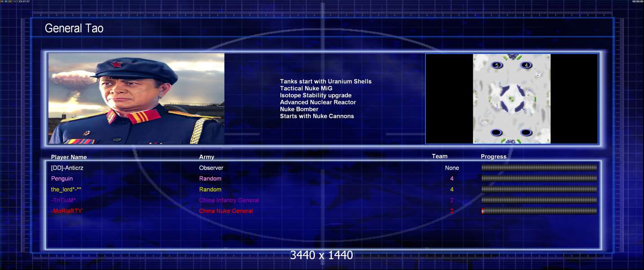Click the China Nuke General entry

pos(226,211)
